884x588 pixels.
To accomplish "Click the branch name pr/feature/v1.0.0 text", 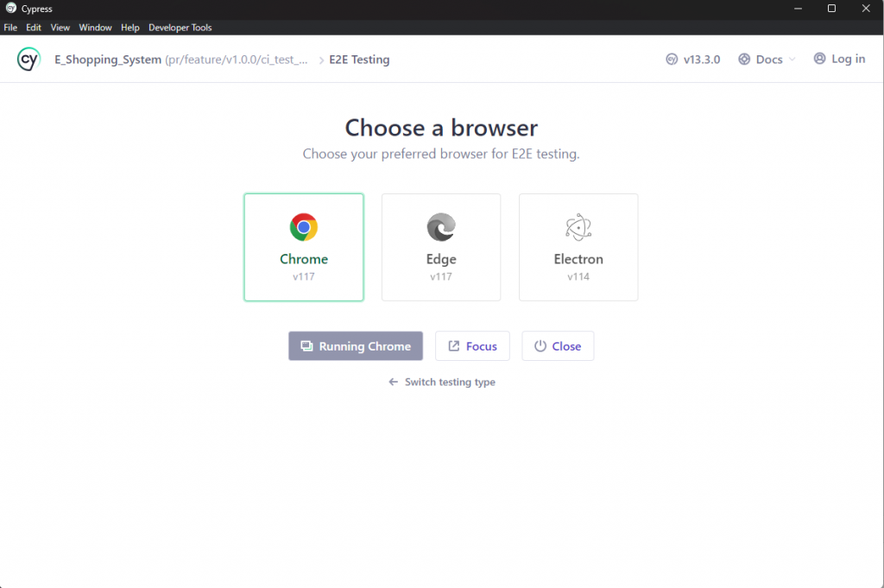I will tap(237, 60).
